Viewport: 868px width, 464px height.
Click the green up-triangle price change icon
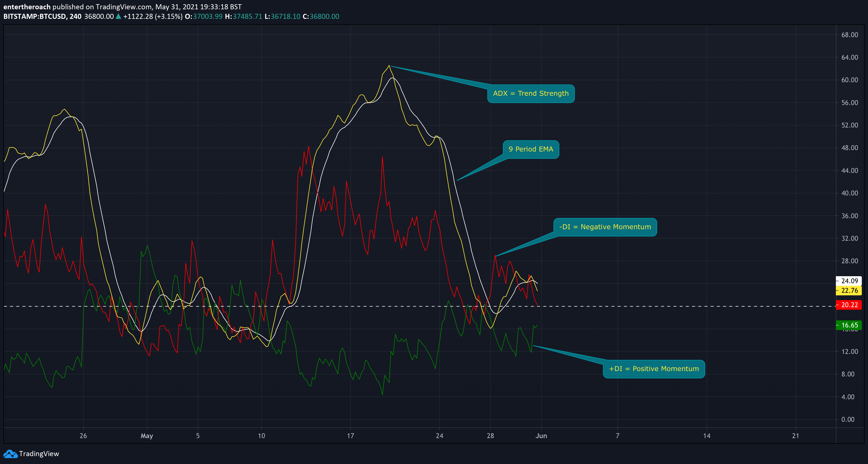[x=118, y=16]
